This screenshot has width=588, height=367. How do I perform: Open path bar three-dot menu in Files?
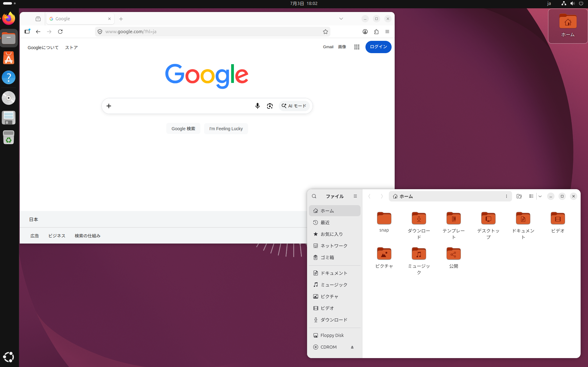click(507, 196)
